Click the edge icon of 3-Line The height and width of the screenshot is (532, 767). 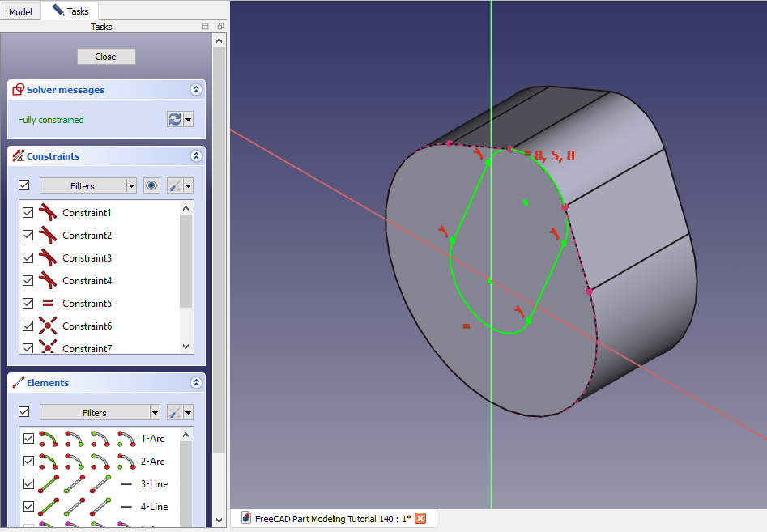point(49,483)
